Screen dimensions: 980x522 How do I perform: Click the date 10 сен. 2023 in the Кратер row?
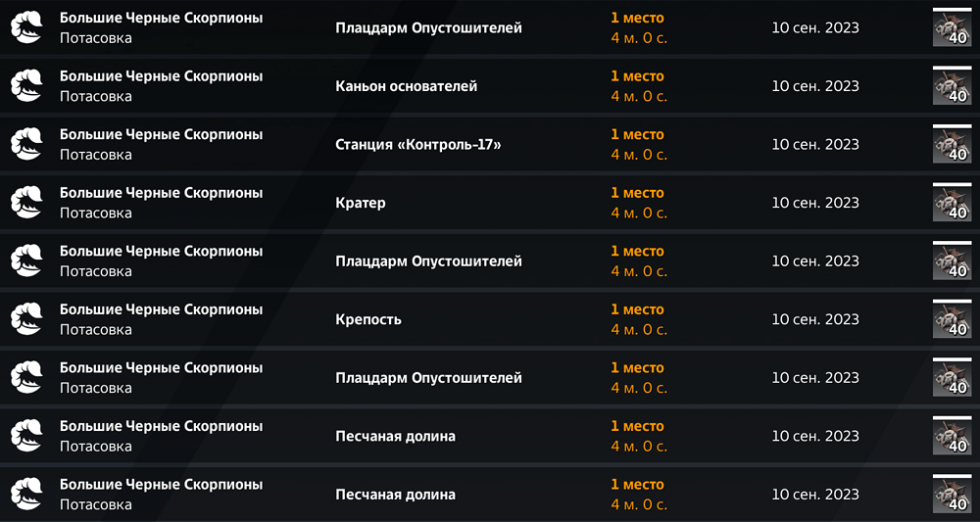tap(815, 203)
